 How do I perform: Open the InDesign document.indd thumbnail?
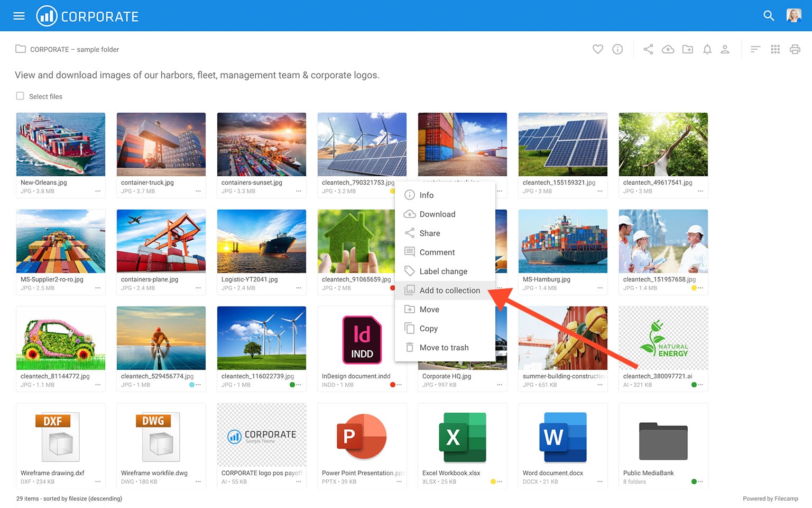click(362, 339)
